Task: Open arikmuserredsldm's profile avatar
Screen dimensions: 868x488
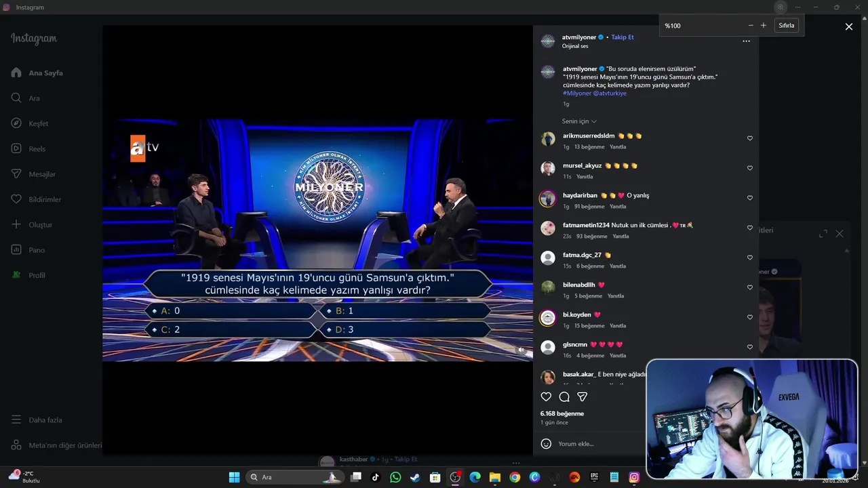Action: pos(548,139)
